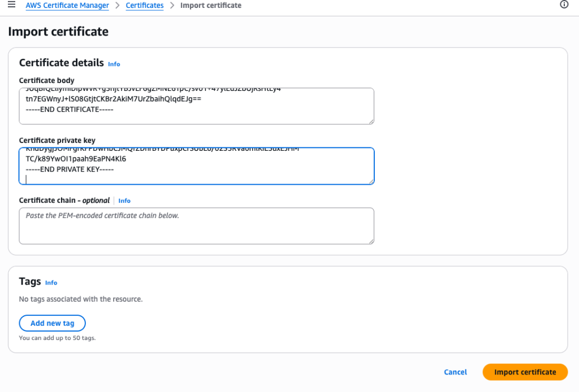This screenshot has height=392, width=579.
Task: Click the resize grip on Certificate chain field
Action: (371, 241)
